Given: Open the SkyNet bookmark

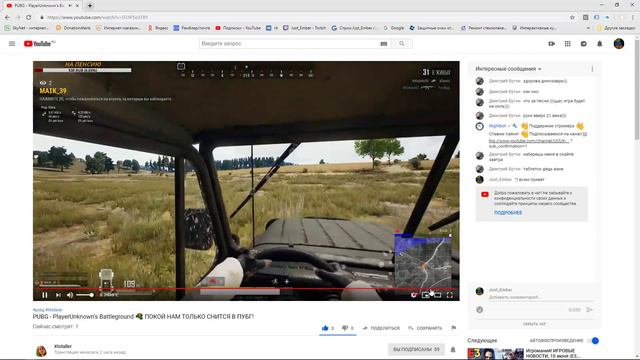Looking at the screenshot, I should [27, 28].
